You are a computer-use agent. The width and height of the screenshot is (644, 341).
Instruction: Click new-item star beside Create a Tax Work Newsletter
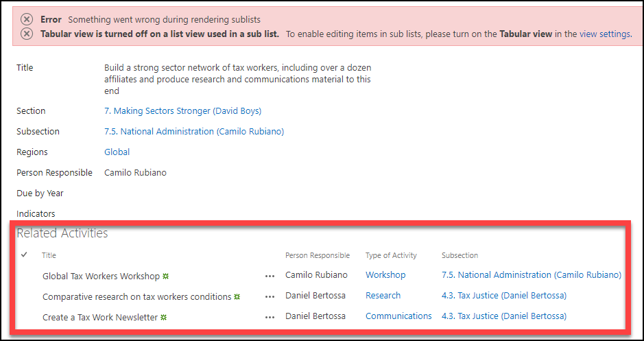[x=164, y=317]
